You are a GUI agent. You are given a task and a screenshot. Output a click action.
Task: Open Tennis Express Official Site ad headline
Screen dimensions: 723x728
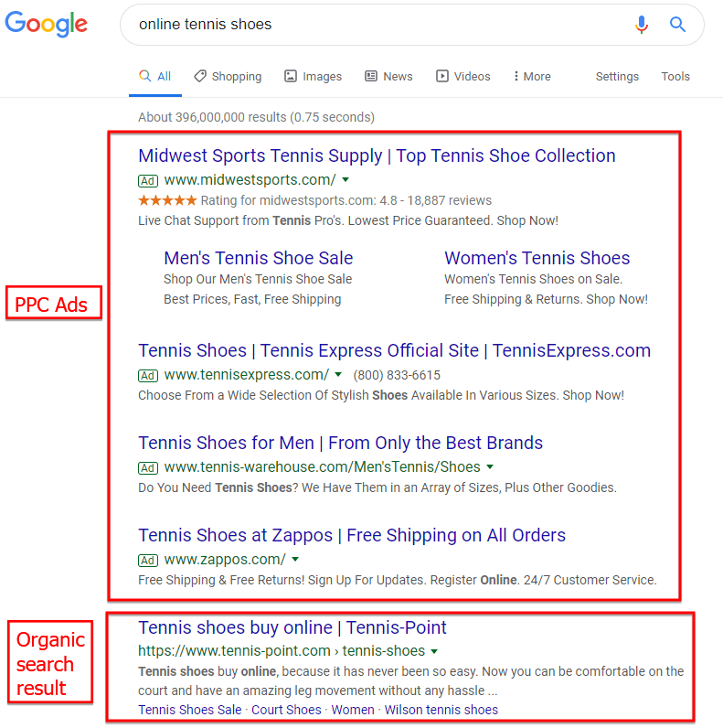pyautogui.click(x=395, y=350)
